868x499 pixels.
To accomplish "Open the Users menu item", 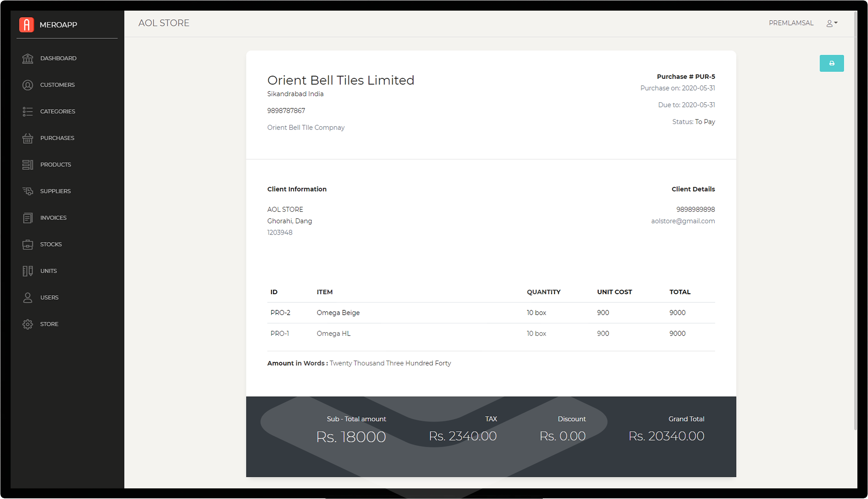I will pyautogui.click(x=49, y=298).
